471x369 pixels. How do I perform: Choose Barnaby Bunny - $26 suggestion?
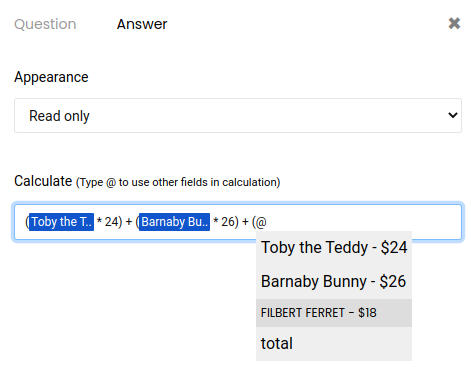[x=334, y=281]
